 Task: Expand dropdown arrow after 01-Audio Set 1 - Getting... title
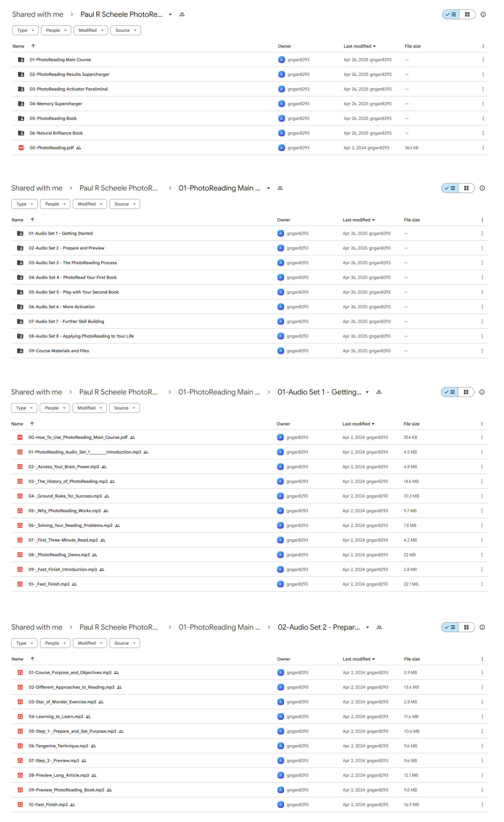coord(367,392)
